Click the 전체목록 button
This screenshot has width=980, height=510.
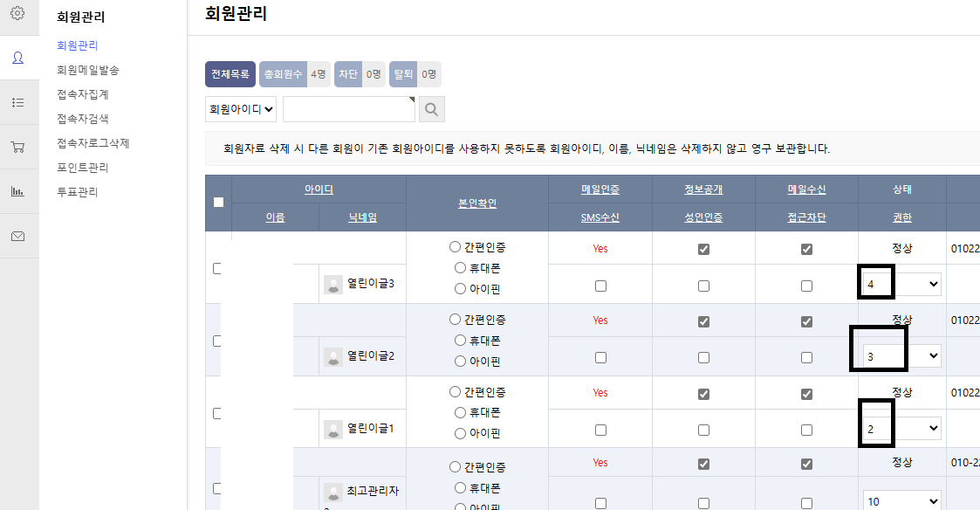tap(230, 74)
